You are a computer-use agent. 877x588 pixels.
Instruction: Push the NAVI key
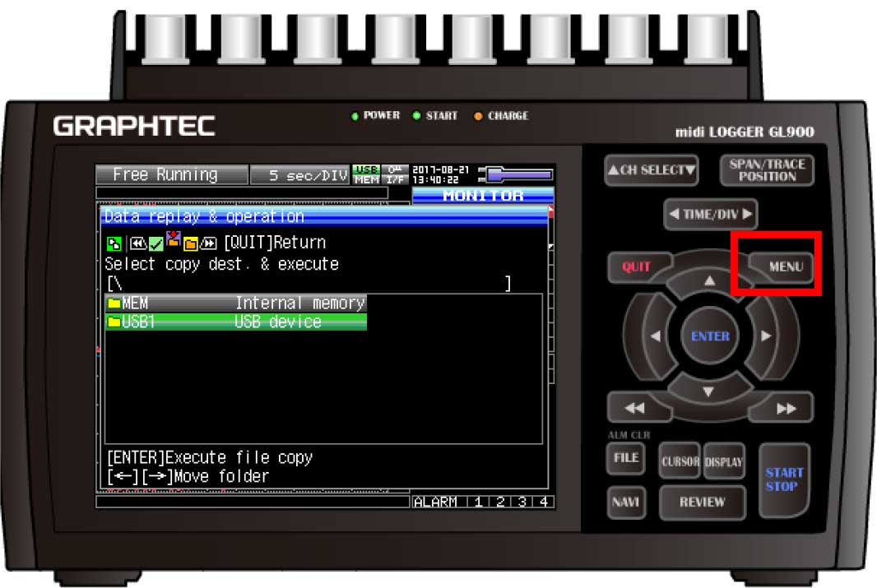pyautogui.click(x=625, y=502)
